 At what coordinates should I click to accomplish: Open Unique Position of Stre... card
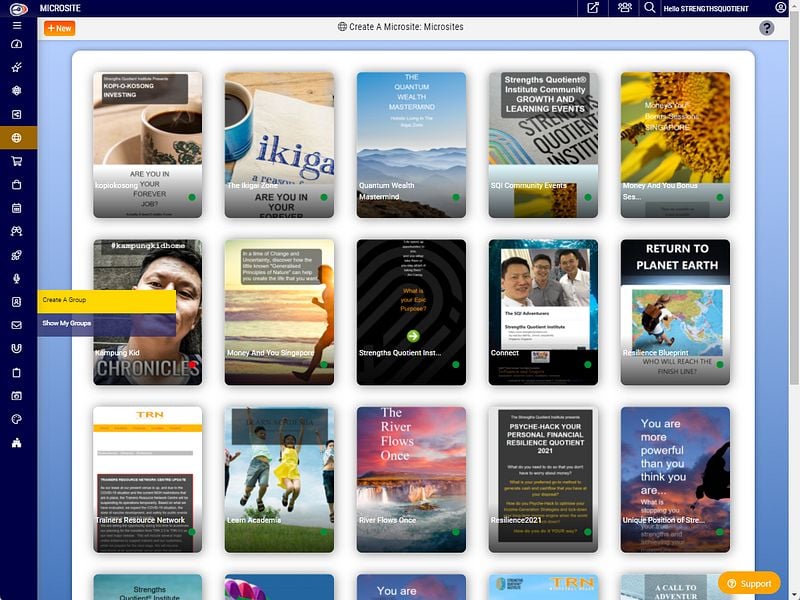pos(676,480)
